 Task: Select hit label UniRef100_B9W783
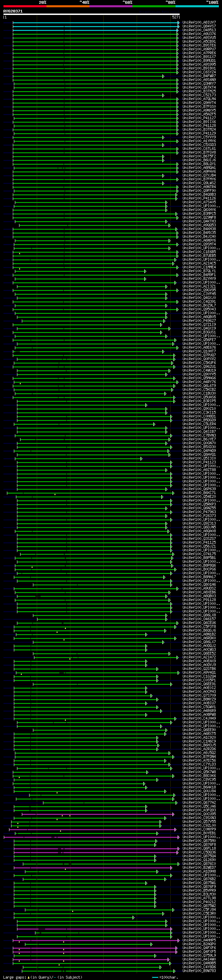pos(199,971)
